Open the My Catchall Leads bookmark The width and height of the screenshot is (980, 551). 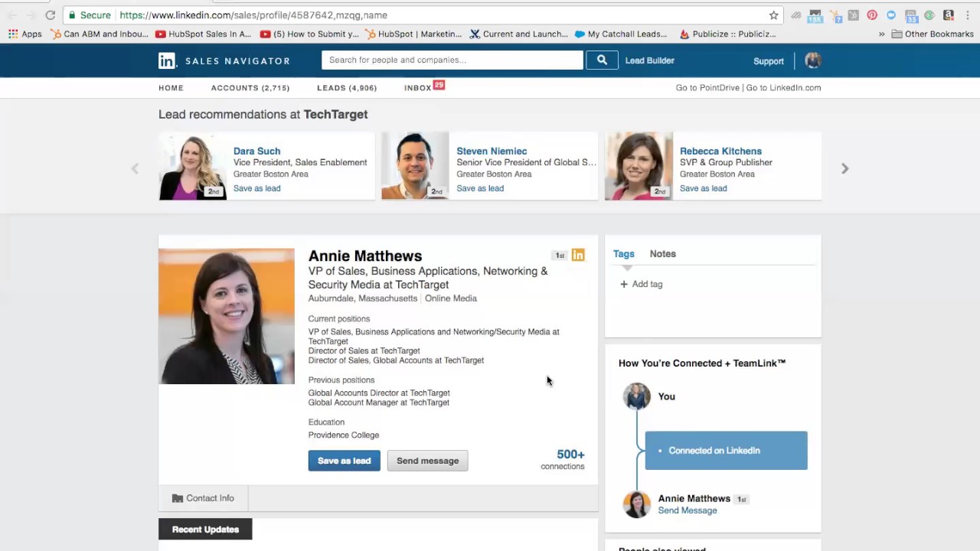pos(621,34)
